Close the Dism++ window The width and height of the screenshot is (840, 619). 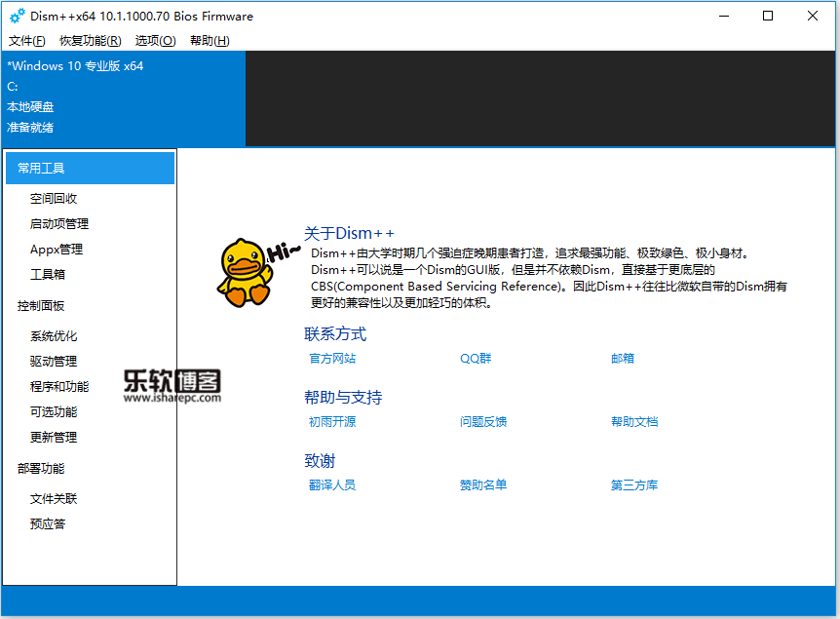812,16
